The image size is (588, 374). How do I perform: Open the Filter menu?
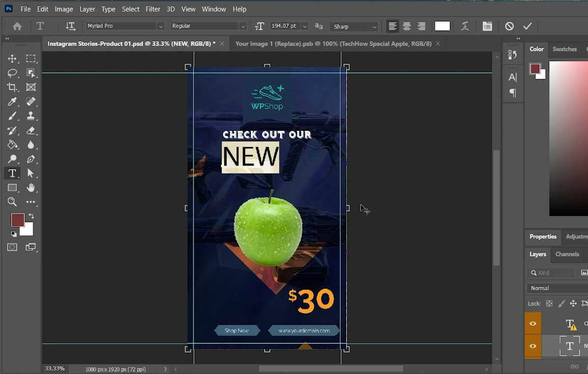pos(153,9)
